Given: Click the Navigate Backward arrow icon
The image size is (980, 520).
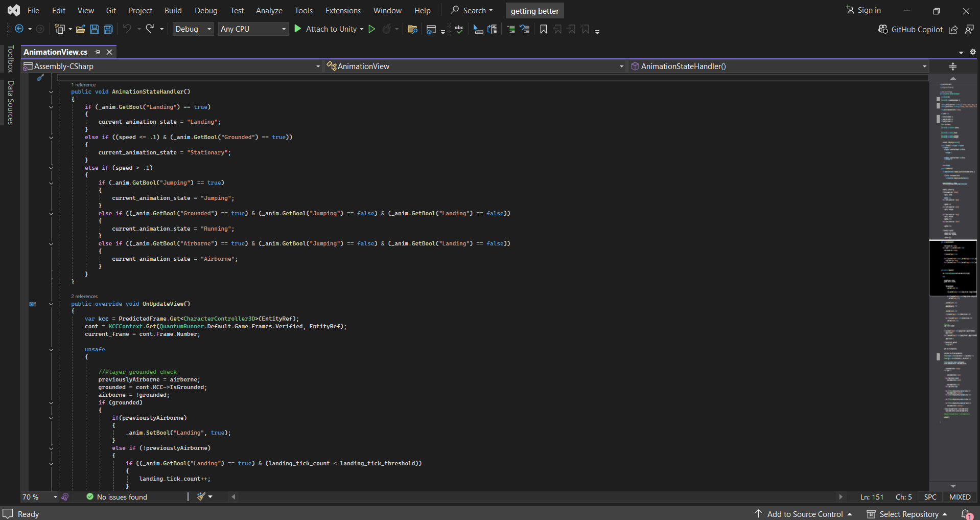Looking at the screenshot, I should point(19,29).
